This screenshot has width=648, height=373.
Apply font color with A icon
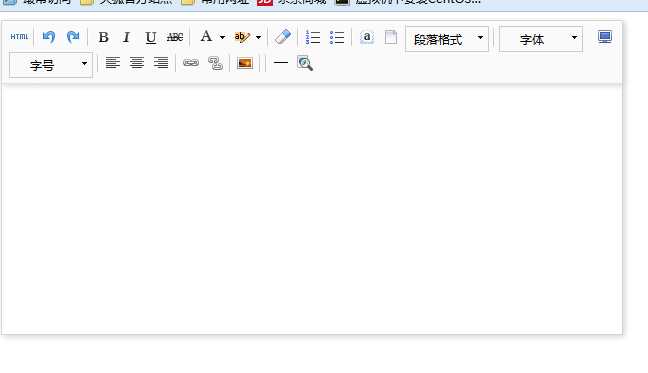pos(206,37)
